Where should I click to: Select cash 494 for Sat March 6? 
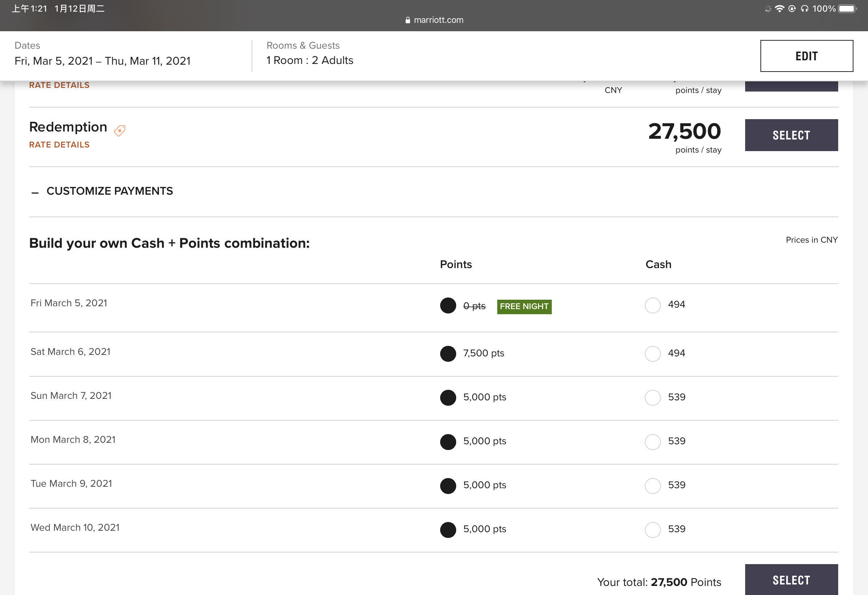pyautogui.click(x=653, y=353)
